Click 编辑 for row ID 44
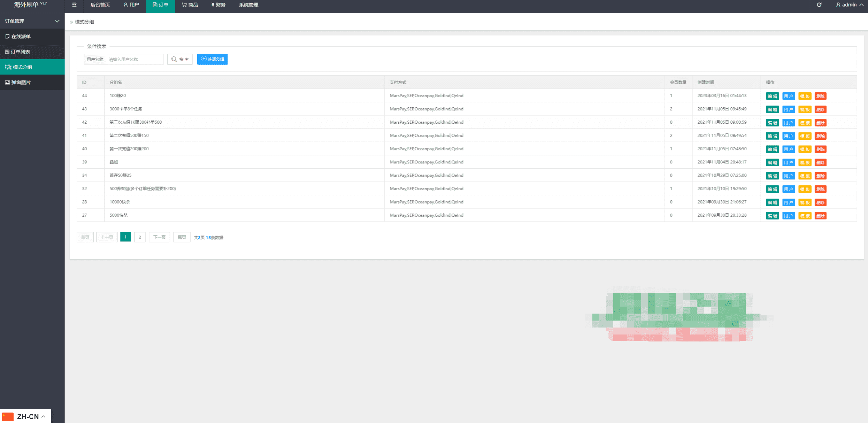This screenshot has height=423, width=868. coord(772,96)
